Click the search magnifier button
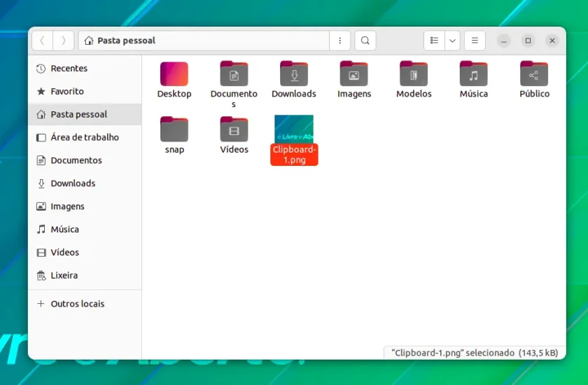The image size is (588, 385). click(x=365, y=41)
